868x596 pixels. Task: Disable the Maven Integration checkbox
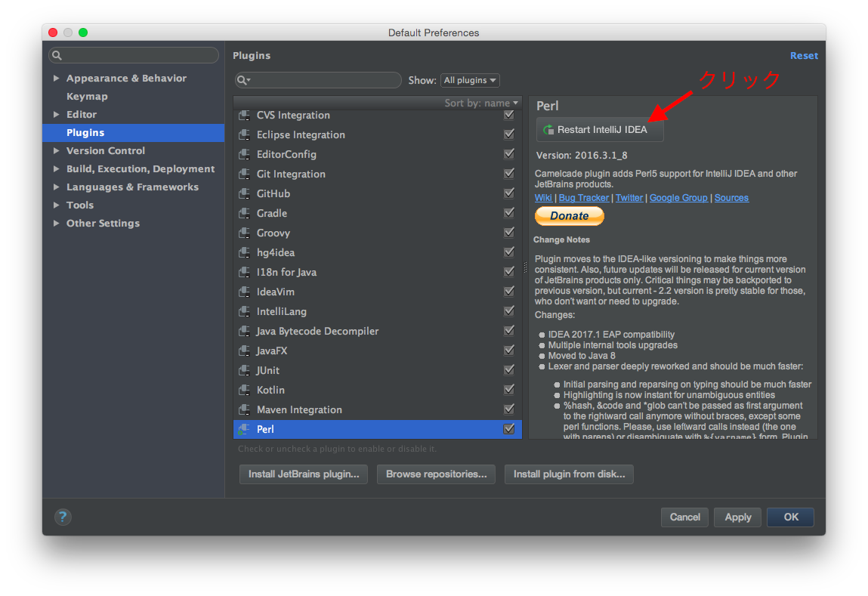[509, 409]
